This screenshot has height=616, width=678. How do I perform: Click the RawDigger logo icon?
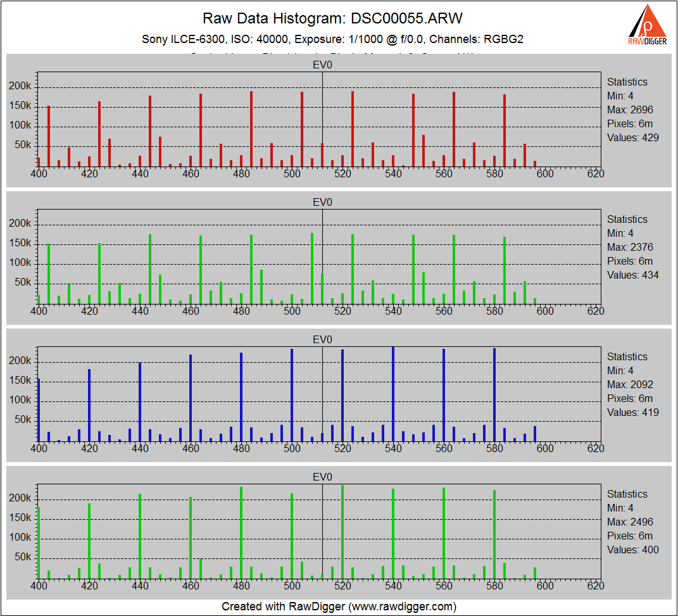tap(648, 25)
